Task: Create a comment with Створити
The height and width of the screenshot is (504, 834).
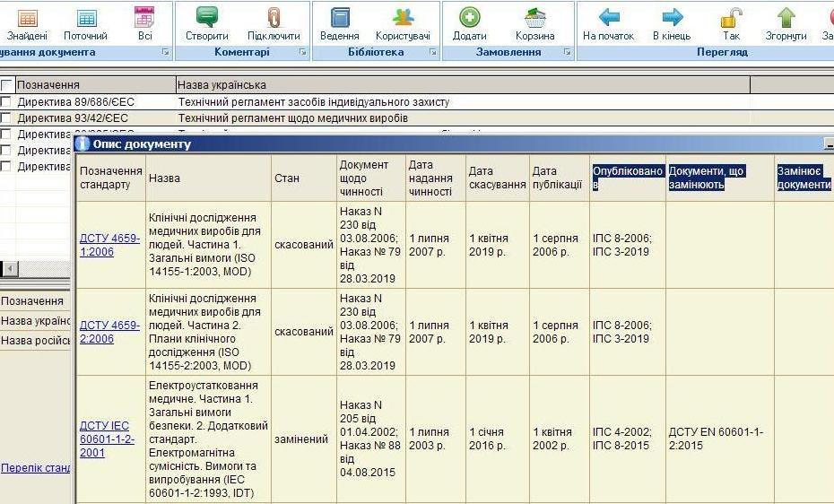Action: click(x=206, y=18)
